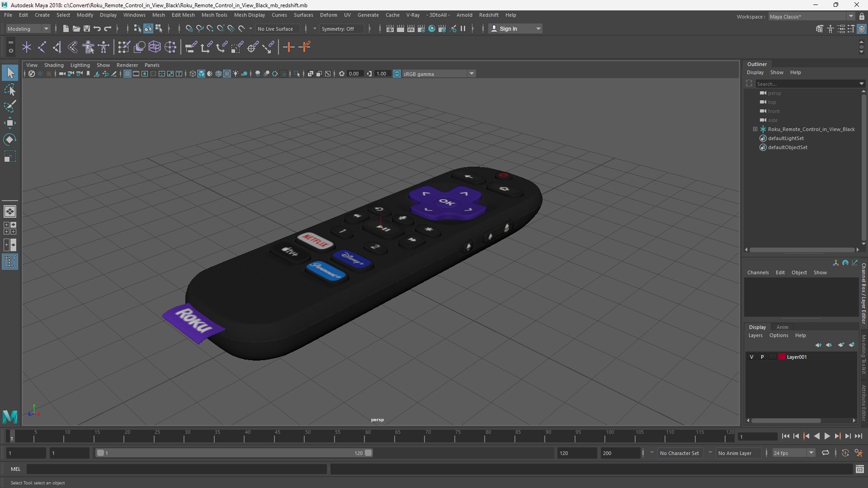
Task: Open the Channels menu in Channel Box
Action: pyautogui.click(x=758, y=272)
